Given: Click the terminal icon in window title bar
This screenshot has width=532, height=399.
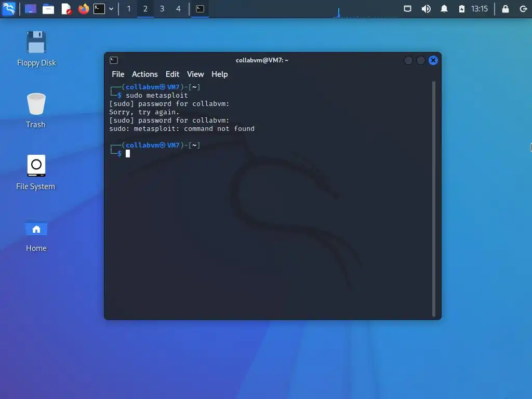Looking at the screenshot, I should click(x=114, y=60).
